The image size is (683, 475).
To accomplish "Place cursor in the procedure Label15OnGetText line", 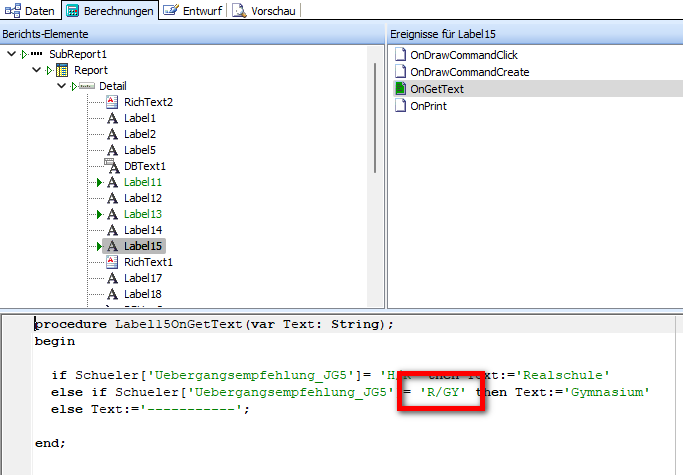I will coord(214,324).
